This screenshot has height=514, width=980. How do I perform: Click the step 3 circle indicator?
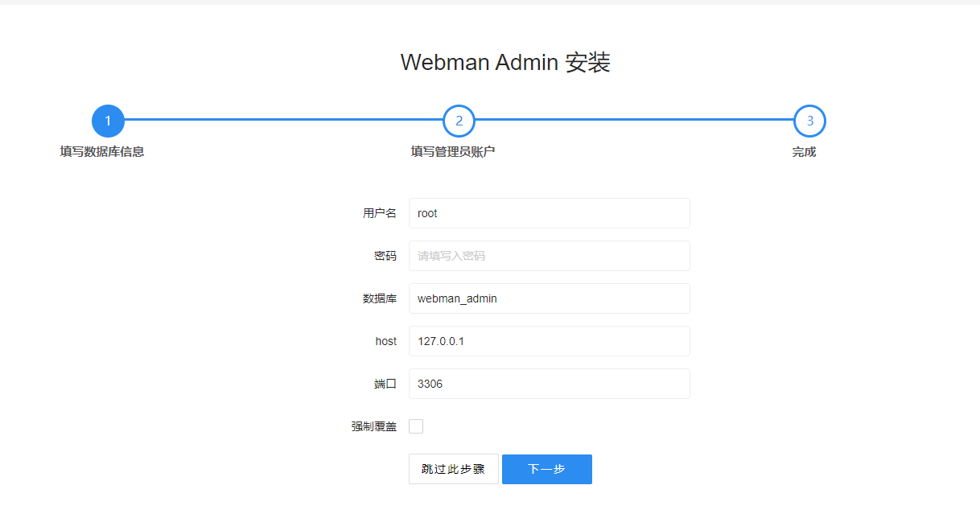pyautogui.click(x=809, y=121)
